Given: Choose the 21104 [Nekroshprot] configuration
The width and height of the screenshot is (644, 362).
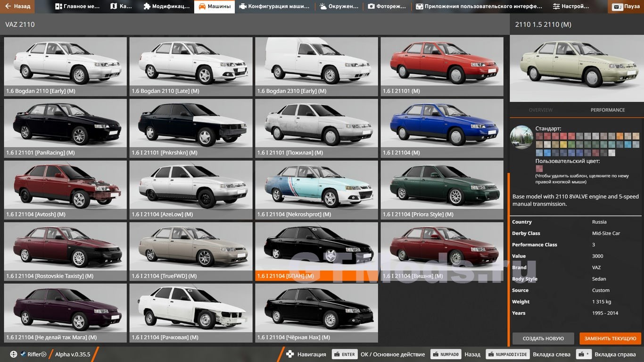Looking at the screenshot, I should tap(316, 190).
